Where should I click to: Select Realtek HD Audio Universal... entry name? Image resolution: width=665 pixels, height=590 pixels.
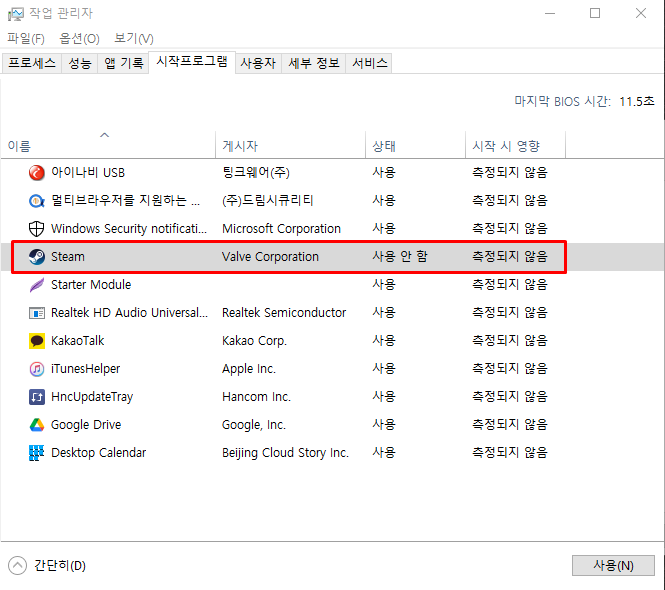coord(129,313)
